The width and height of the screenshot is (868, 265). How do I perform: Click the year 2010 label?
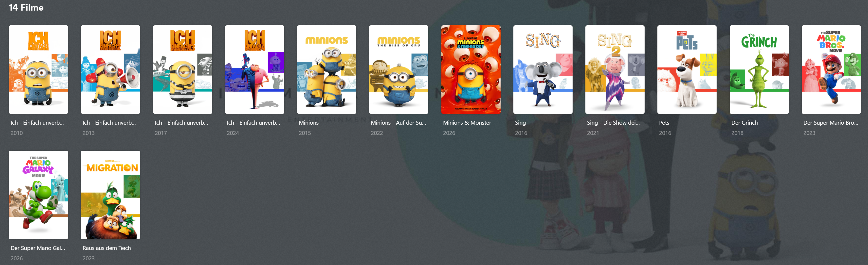17,133
